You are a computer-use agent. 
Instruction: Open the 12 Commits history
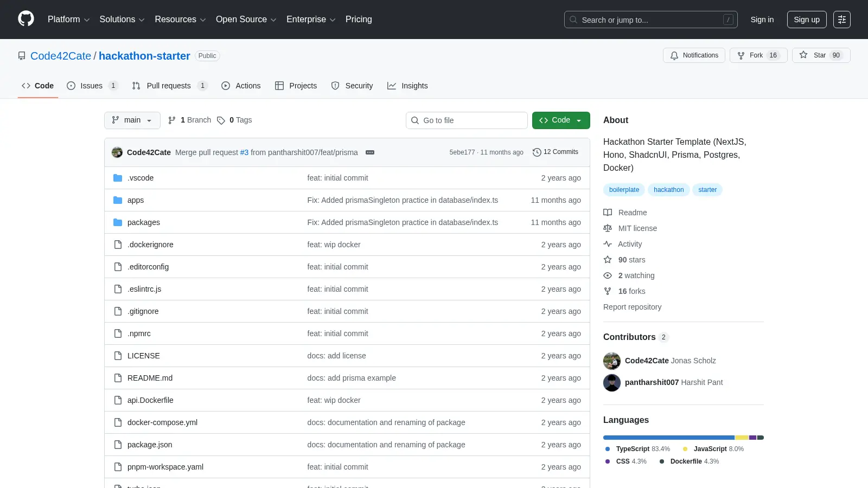(556, 152)
